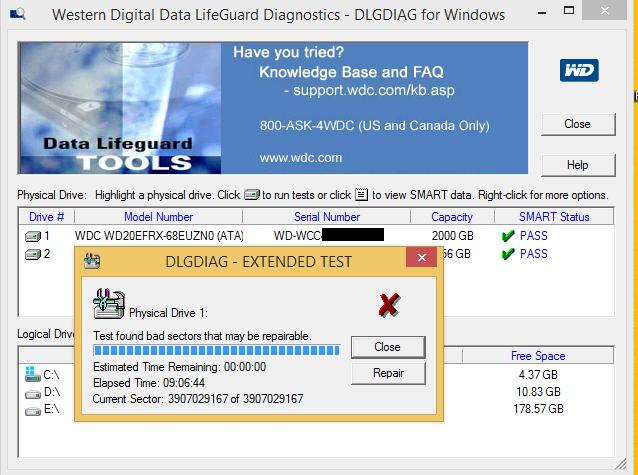Image resolution: width=638 pixels, height=475 pixels.
Task: Click the Data Lifeguard Tools banner image
Action: coord(120,108)
